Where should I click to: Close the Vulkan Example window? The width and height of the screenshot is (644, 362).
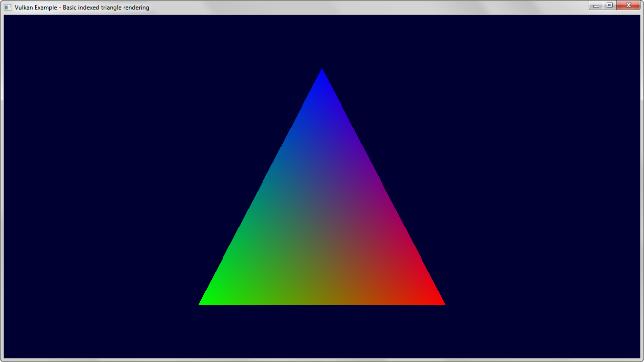(628, 6)
